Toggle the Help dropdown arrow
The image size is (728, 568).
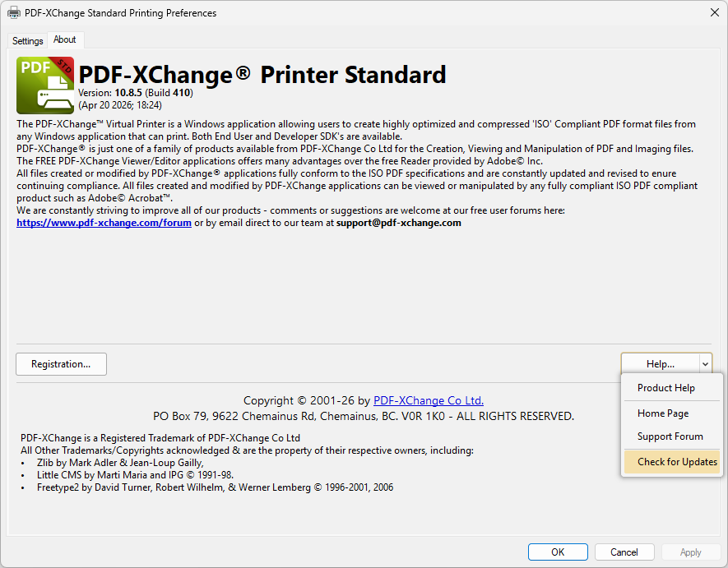[705, 364]
